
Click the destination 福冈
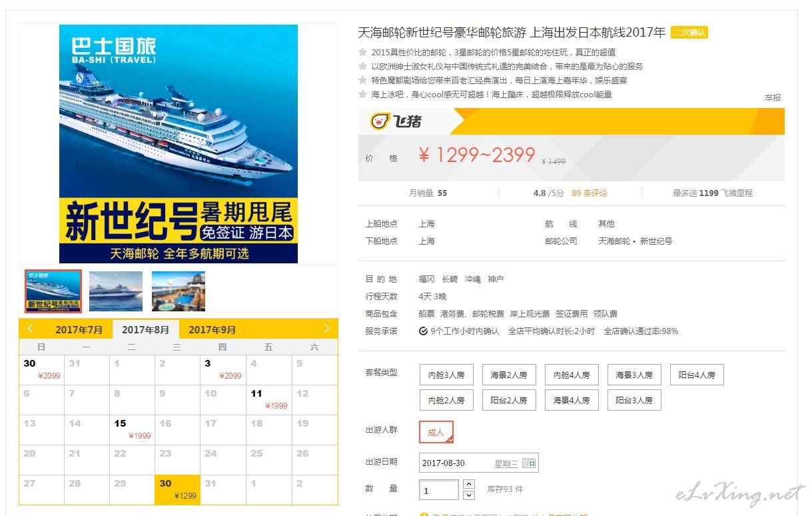426,279
